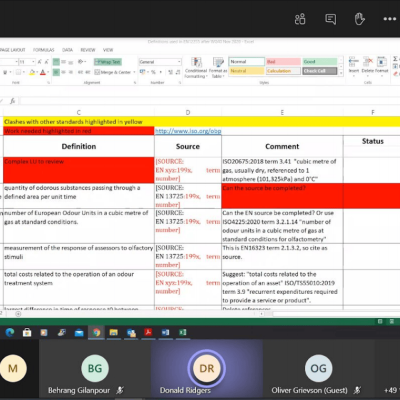Open the www.iso.org/obp hyperlink

pyautogui.click(x=188, y=131)
